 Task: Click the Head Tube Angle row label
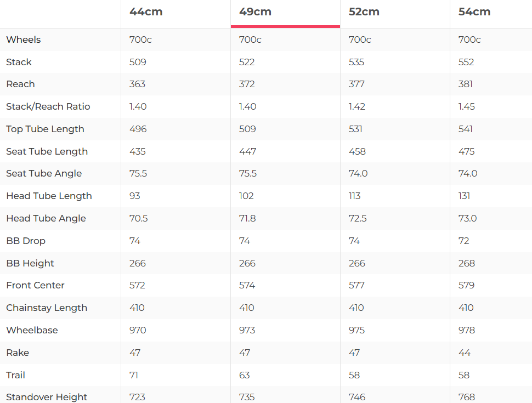pos(46,218)
